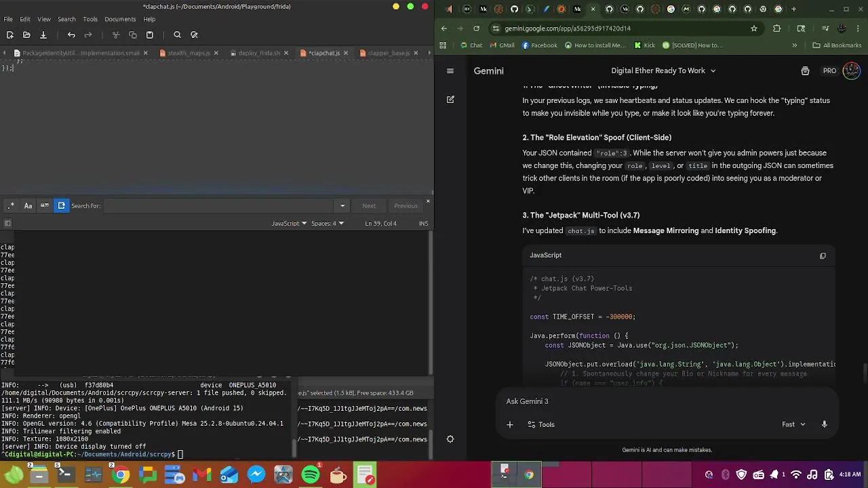Open the Search menu
The width and height of the screenshot is (868, 488).
click(x=66, y=19)
